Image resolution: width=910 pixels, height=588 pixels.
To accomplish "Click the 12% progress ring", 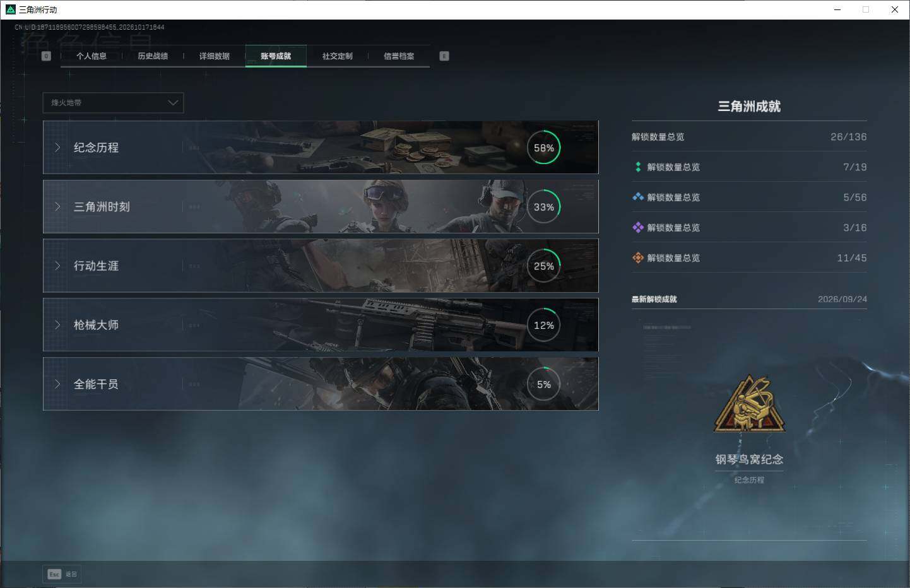I will [x=544, y=325].
